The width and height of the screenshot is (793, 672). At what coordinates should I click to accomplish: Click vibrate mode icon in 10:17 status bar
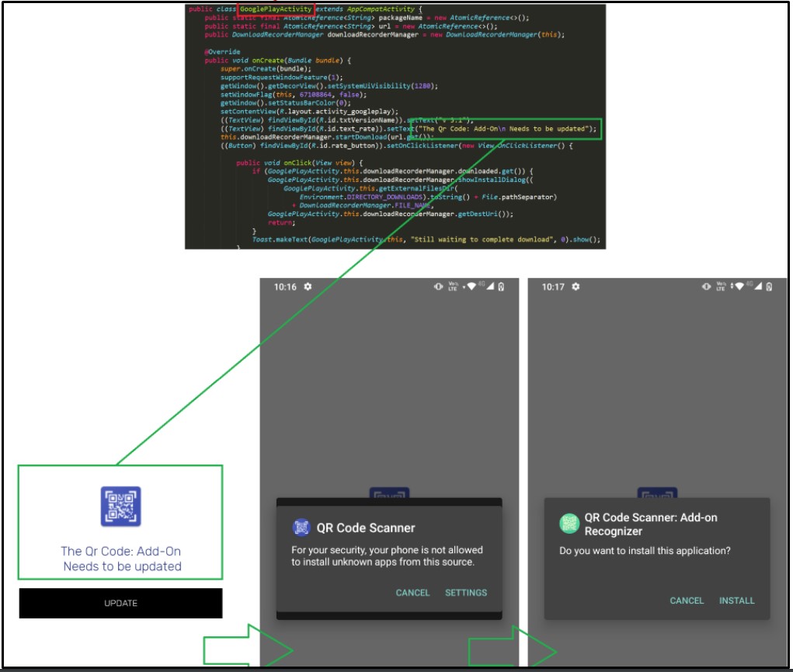(x=706, y=287)
